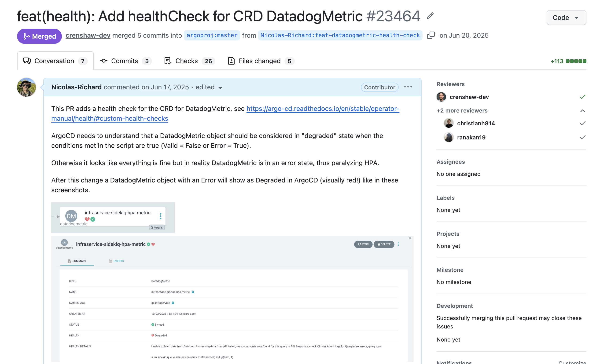
Task: Click the Contributor badge
Action: point(379,87)
